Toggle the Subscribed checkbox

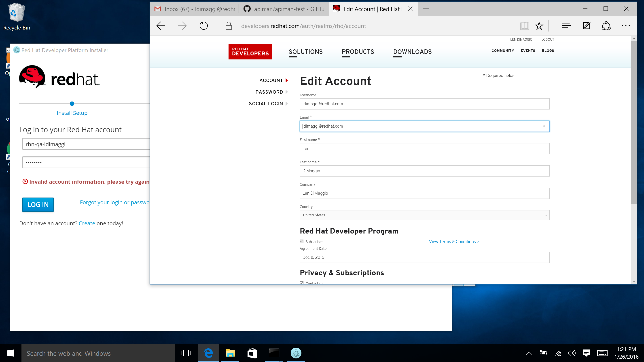point(302,241)
